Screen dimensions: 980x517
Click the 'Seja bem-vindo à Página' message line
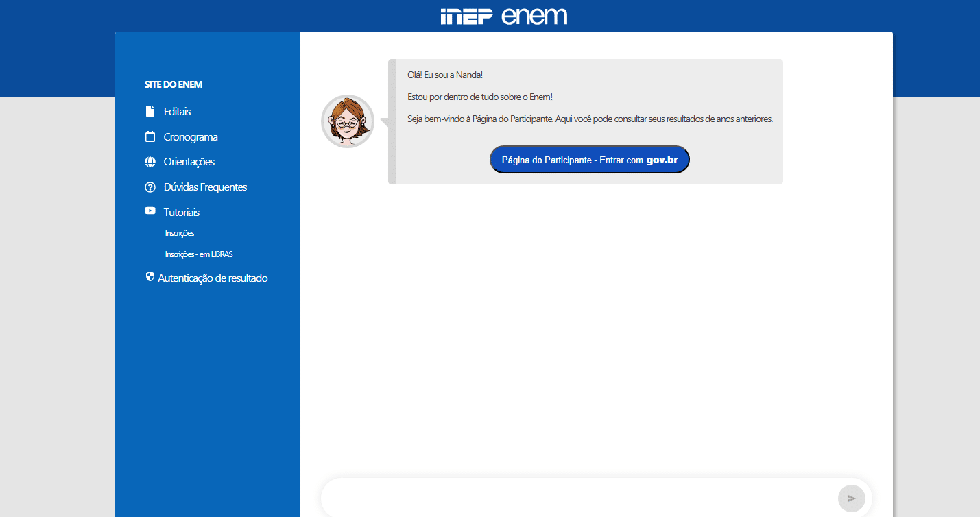tap(590, 119)
